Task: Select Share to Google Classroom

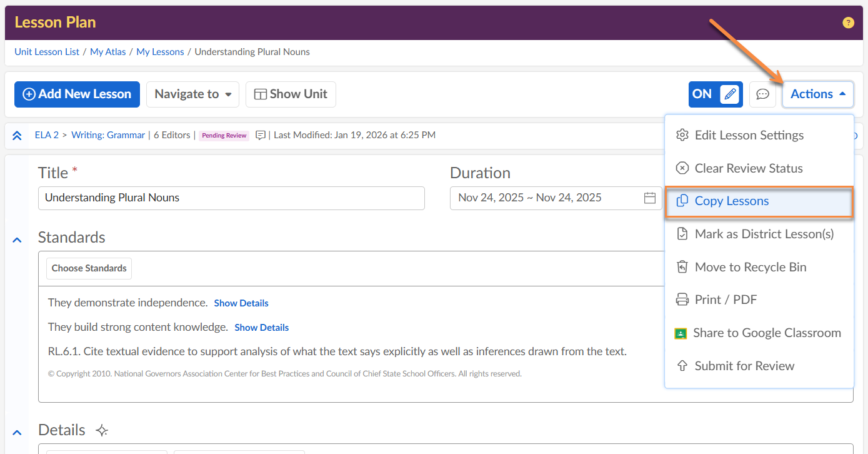Action: pos(766,333)
